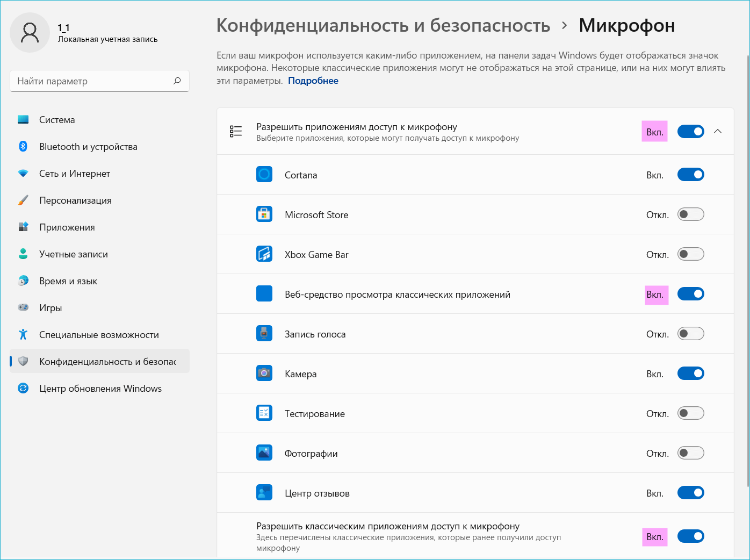This screenshot has width=750, height=560.
Task: Click the Cortana app icon
Action: pyautogui.click(x=264, y=175)
